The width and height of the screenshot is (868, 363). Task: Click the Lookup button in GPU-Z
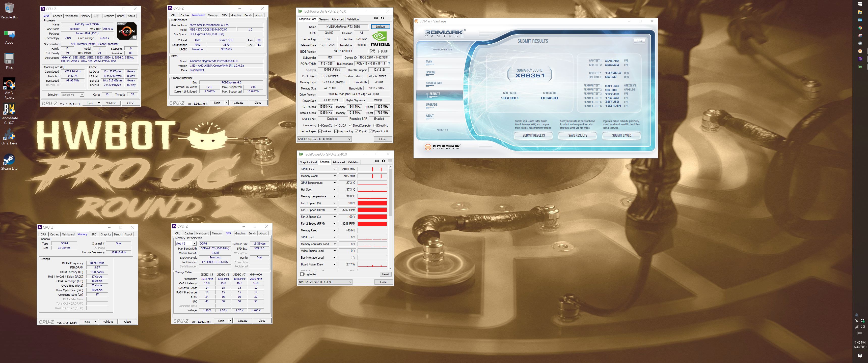tap(381, 27)
